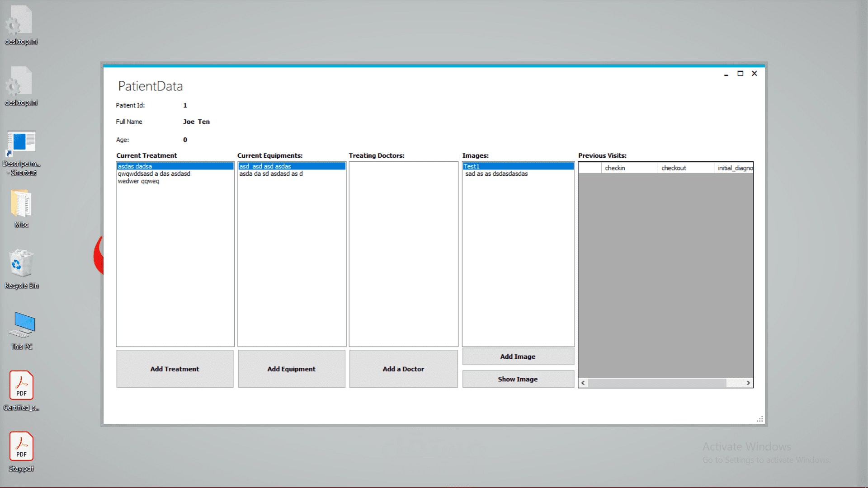Click the checkin column header
The height and width of the screenshot is (488, 868).
click(615, 168)
